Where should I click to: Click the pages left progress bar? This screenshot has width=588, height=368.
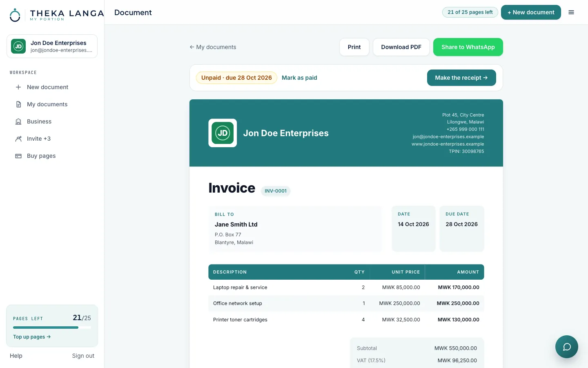(x=52, y=328)
